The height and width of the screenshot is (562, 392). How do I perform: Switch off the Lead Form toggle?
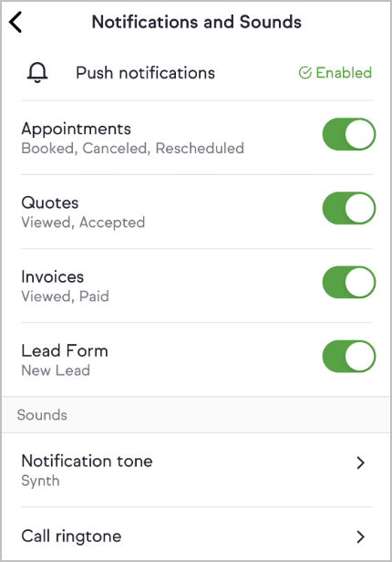[348, 356]
